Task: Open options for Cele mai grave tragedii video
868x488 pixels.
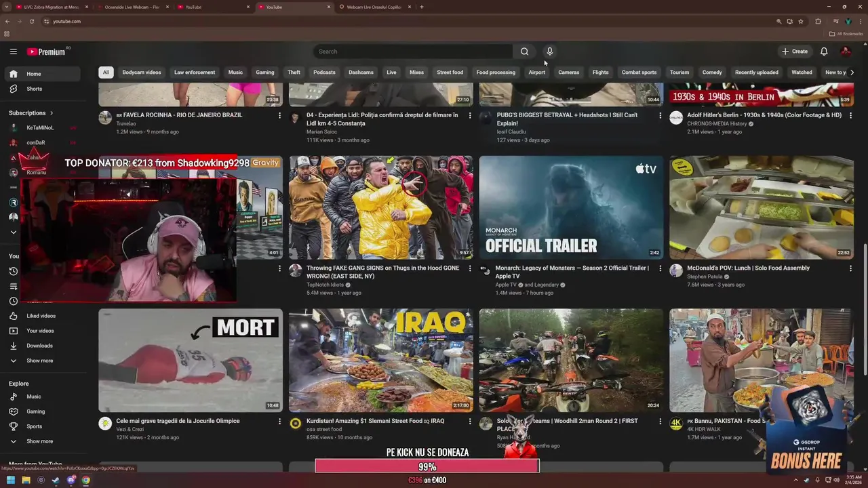Action: (279, 422)
